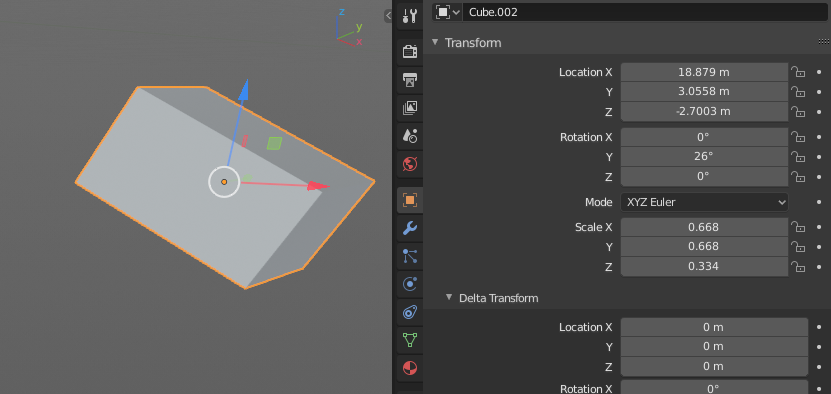Animate Scale X using its dot

(819, 227)
